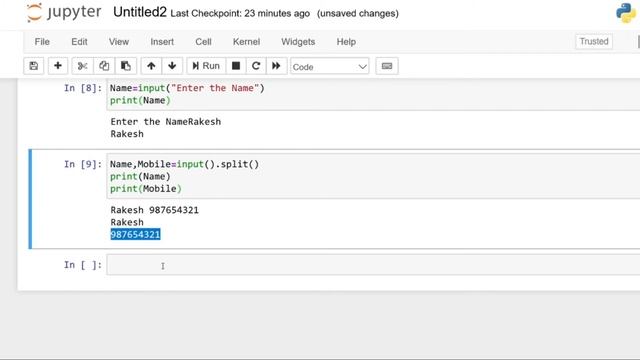640x360 pixels.
Task: Click the output line 'Enter the NameRakesh'
Action: pyautogui.click(x=165, y=122)
